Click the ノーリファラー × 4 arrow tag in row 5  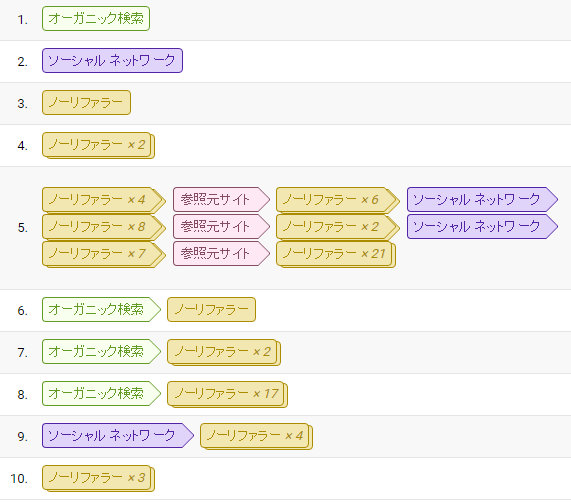click(104, 200)
